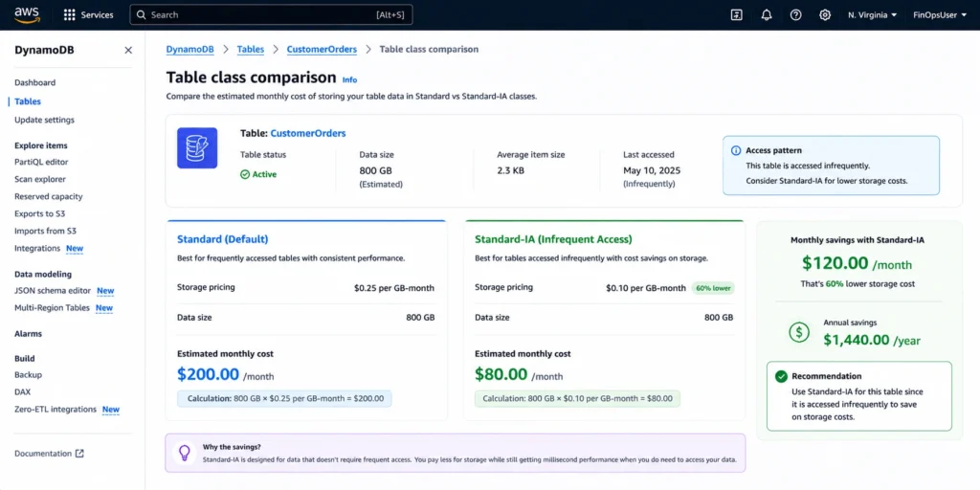This screenshot has height=490, width=980.
Task: Click the $0.10 per GB-month price
Action: click(x=646, y=288)
